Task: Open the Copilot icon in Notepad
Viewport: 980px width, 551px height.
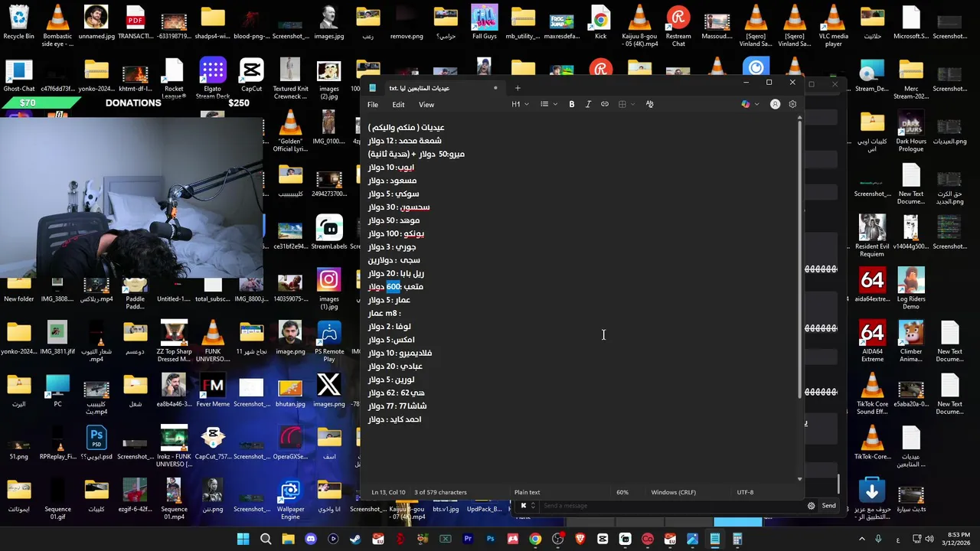Action: [x=746, y=104]
